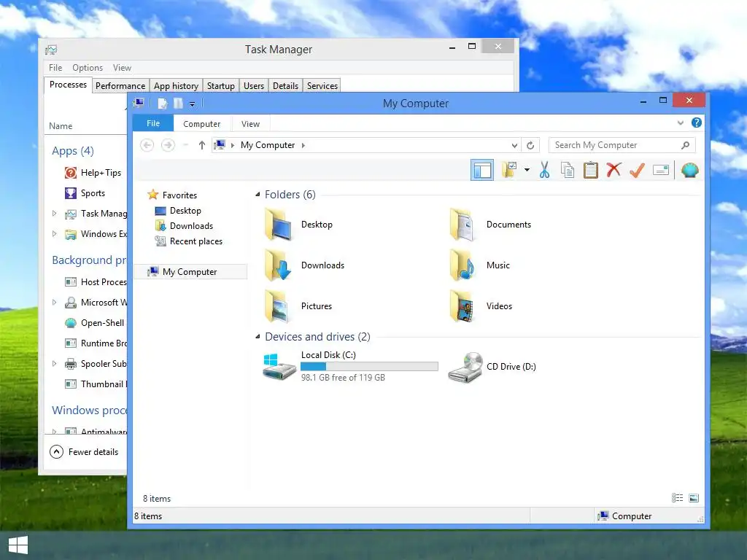747x560 pixels.
Task: Open the Folder Options toolbar icon
Action: pyautogui.click(x=508, y=170)
